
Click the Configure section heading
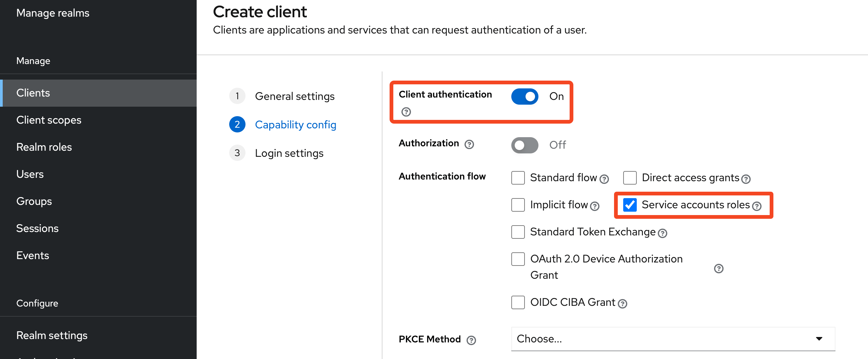(x=37, y=303)
